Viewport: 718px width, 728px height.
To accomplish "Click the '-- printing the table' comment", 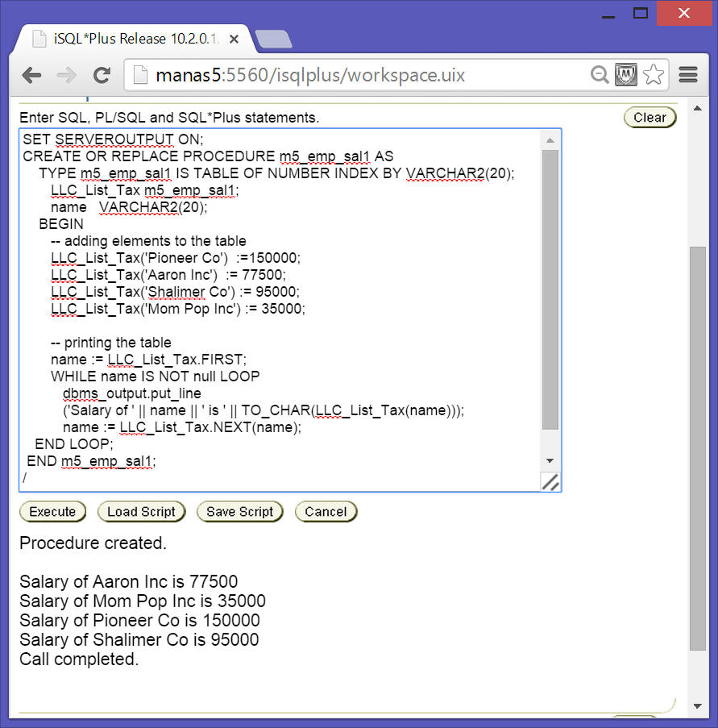I will tap(111, 343).
